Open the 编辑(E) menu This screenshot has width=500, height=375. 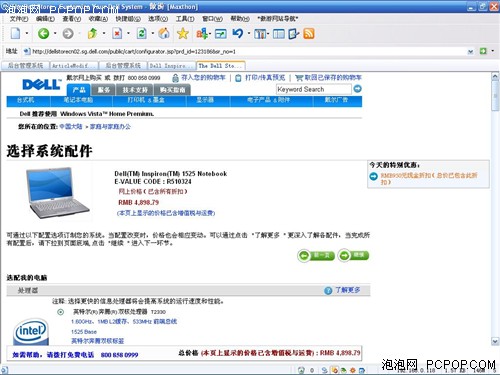click(45, 19)
